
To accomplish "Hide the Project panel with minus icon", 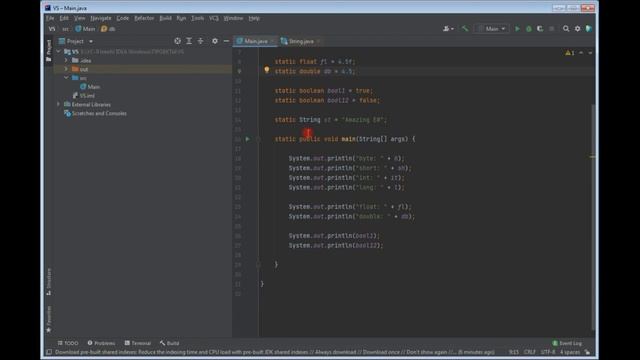I will pos(226,41).
